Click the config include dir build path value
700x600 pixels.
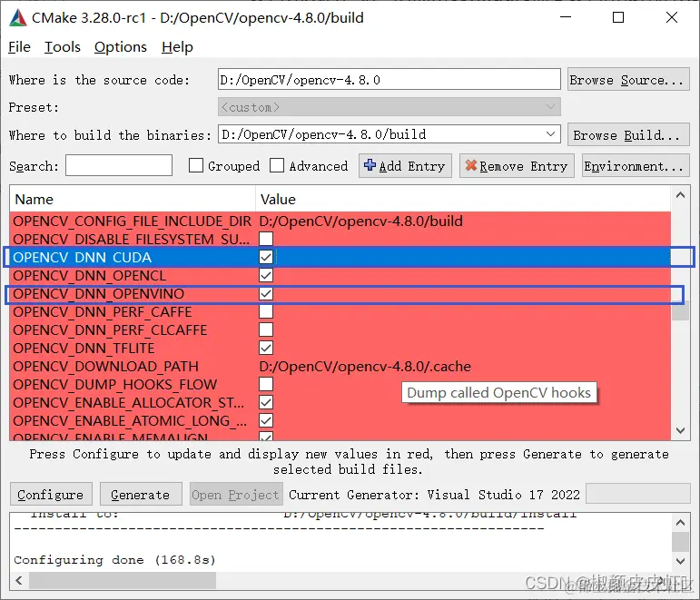click(361, 221)
